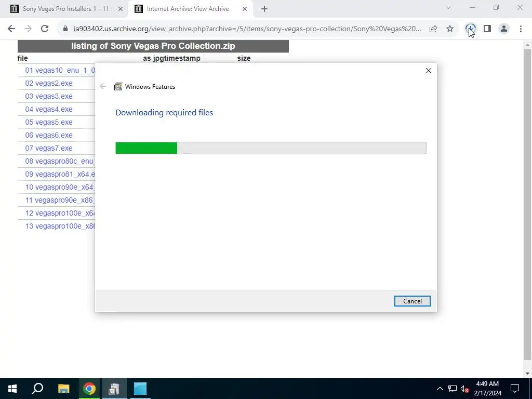Click the 'Downloading required files' heading
532x399 pixels.
point(164,113)
